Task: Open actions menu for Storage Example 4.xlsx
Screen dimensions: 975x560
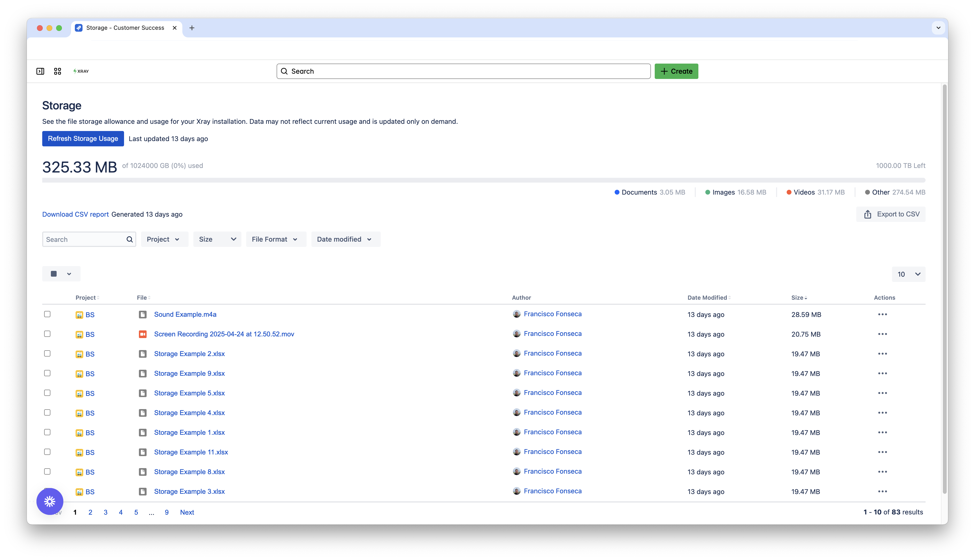Action: 882,413
